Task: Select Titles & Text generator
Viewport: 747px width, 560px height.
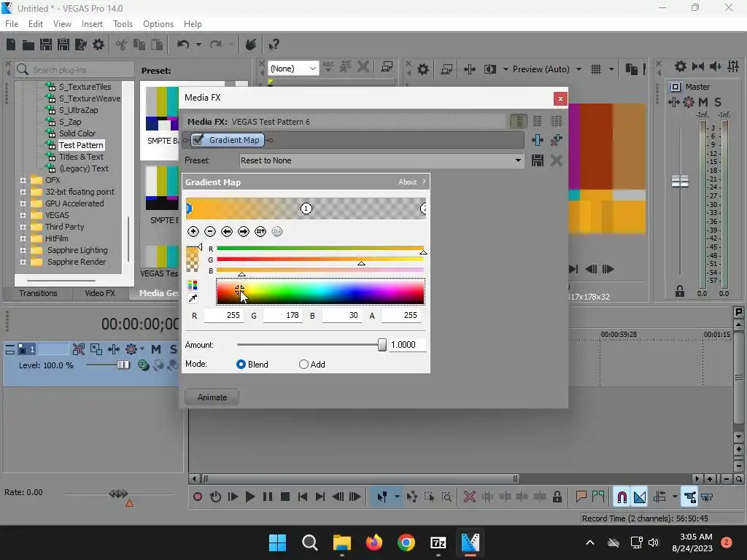Action: coord(81,157)
